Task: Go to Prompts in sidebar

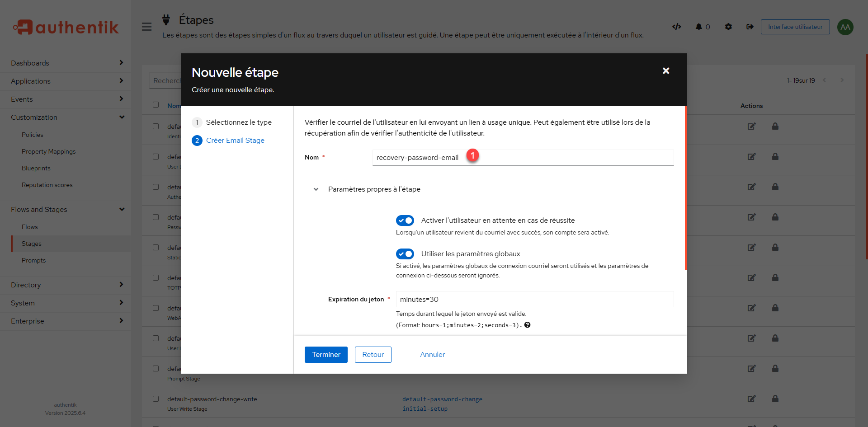Action: pyautogui.click(x=34, y=260)
